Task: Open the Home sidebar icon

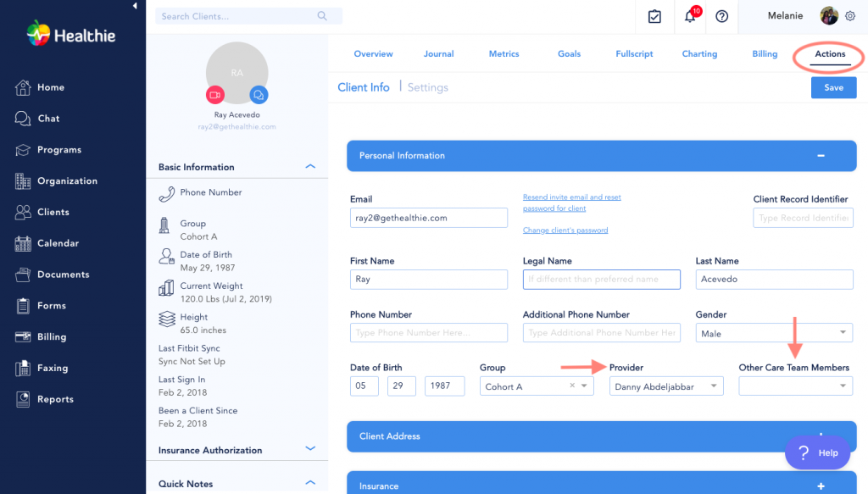Action: pos(24,87)
